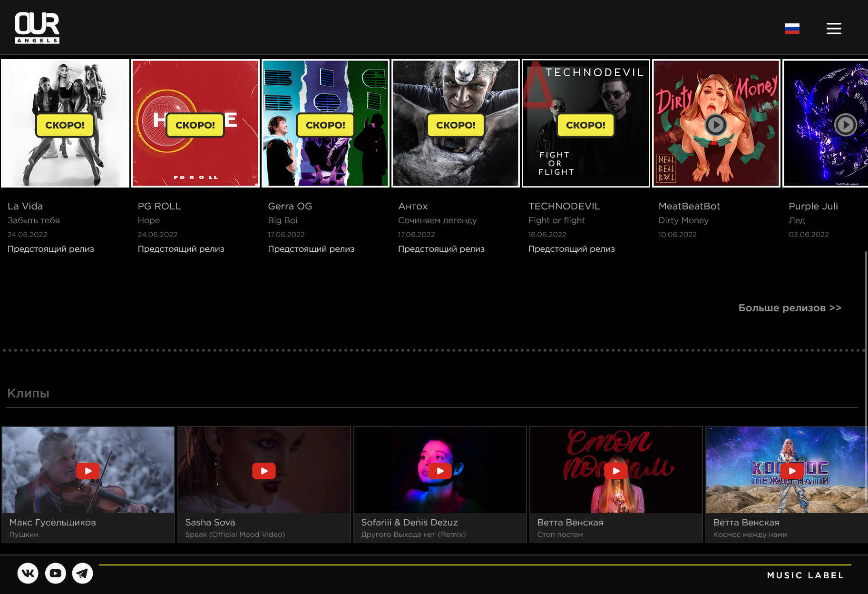The height and width of the screenshot is (594, 868).
Task: Open the hamburger menu
Action: [834, 29]
